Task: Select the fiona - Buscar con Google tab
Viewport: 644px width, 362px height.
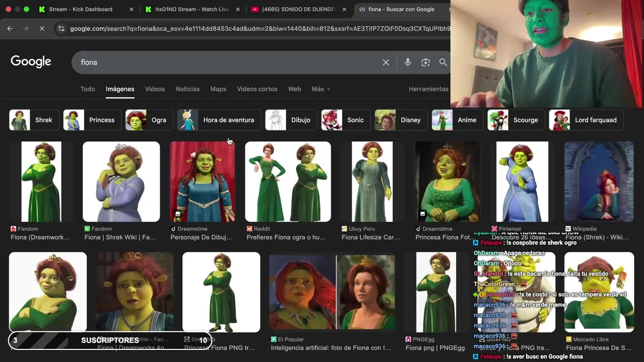Action: point(401,9)
